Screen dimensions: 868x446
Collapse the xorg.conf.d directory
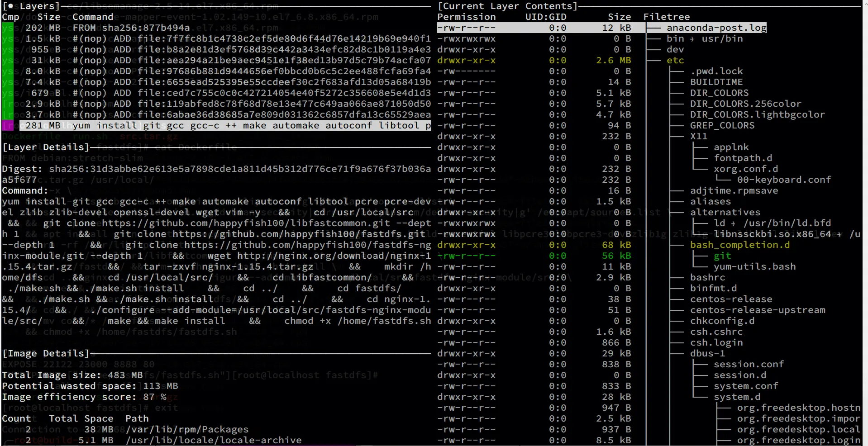pyautogui.click(x=746, y=169)
